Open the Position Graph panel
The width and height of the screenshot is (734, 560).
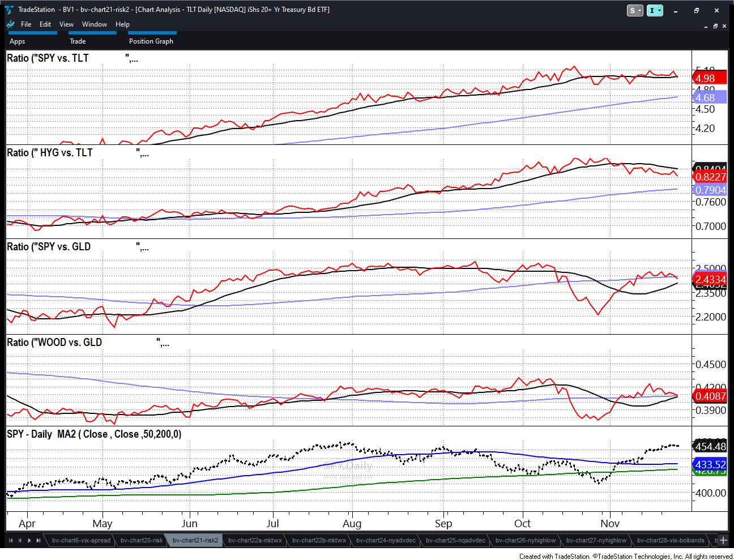[151, 41]
